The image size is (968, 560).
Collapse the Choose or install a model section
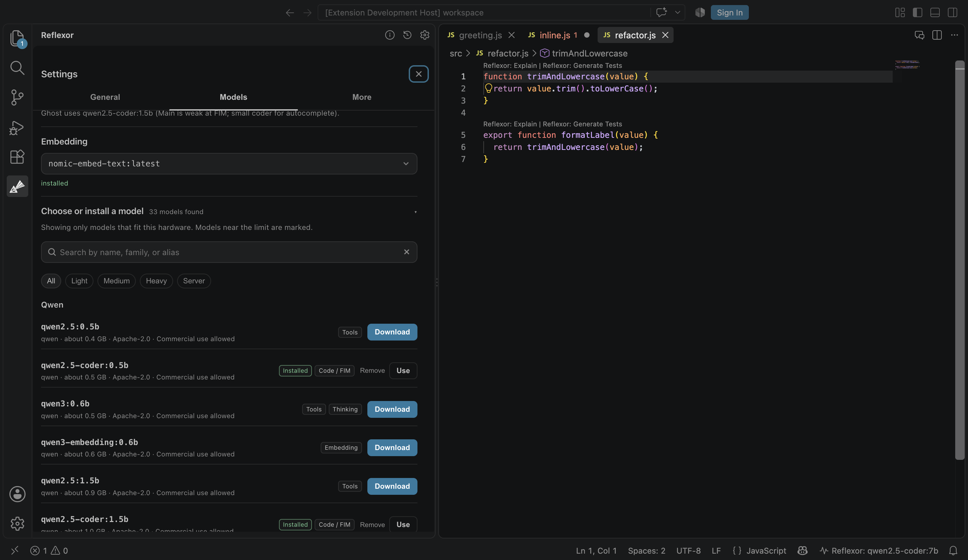[x=415, y=212]
